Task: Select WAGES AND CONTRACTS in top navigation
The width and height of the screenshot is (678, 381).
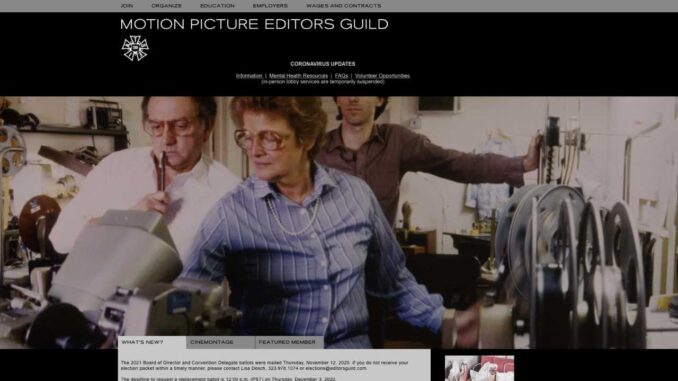Action: [344, 6]
